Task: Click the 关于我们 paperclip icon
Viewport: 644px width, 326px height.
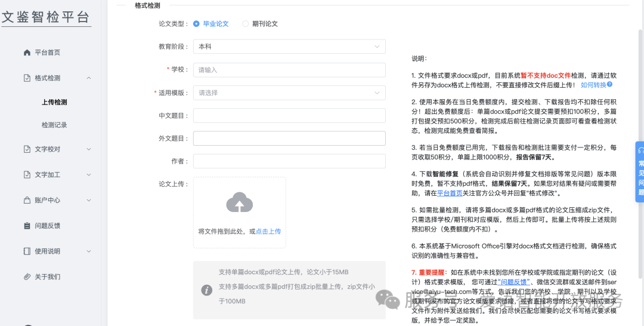Action: 27,277
